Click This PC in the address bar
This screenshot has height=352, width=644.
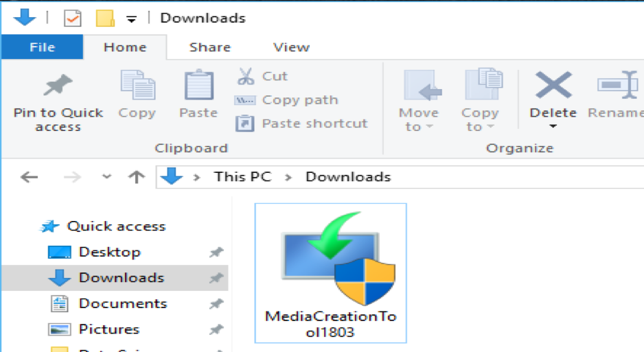[242, 177]
